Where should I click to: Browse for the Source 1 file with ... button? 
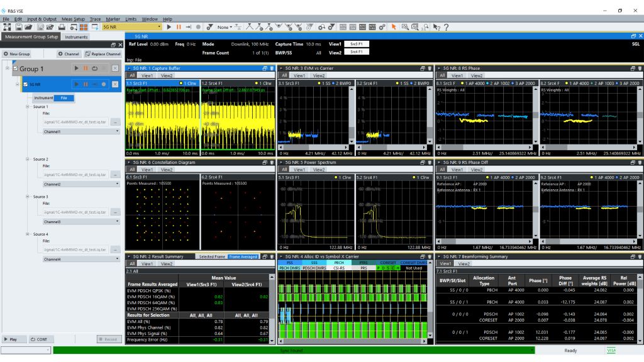coord(116,123)
